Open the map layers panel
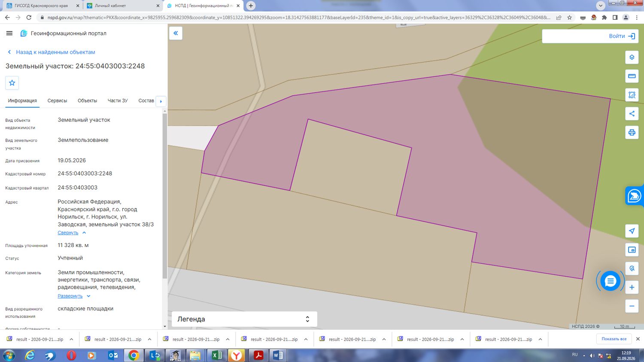This screenshot has width=644, height=362. pyautogui.click(x=632, y=57)
